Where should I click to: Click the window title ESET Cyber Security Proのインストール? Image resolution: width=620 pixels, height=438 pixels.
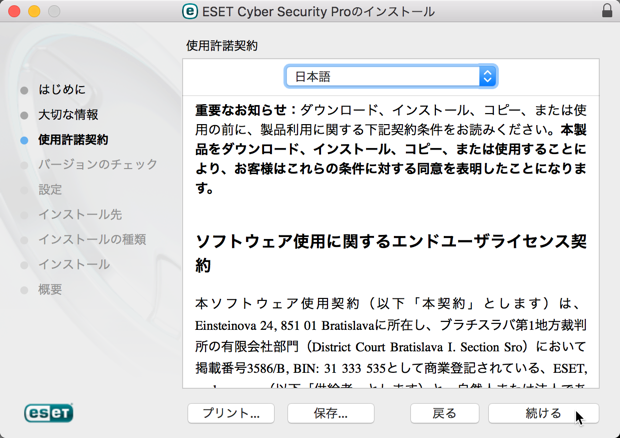pos(318,11)
